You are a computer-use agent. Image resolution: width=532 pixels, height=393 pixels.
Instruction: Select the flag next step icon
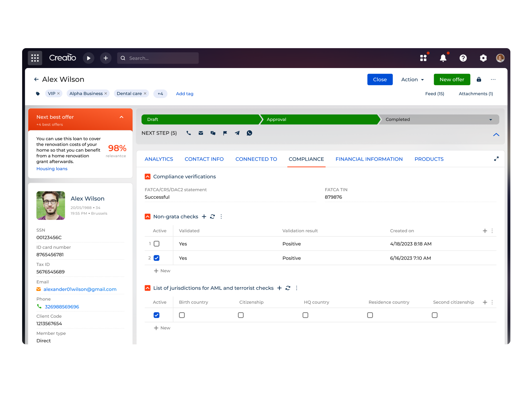(225, 133)
